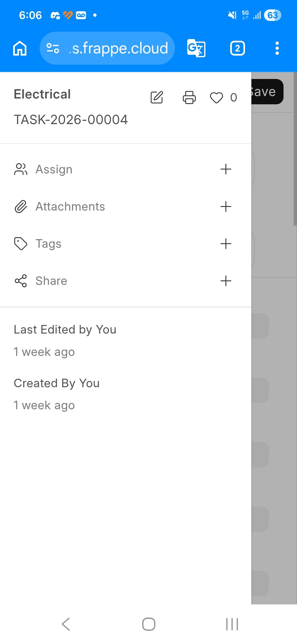Open the Google Translate icon
Screen dimensions: 297x644
click(196, 48)
